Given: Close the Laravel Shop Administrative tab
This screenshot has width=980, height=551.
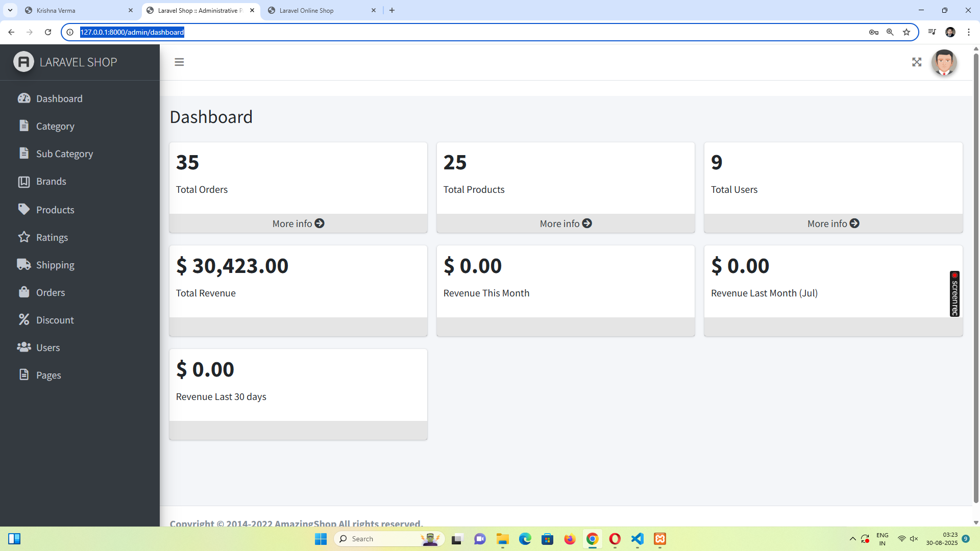Looking at the screenshot, I should point(252,10).
